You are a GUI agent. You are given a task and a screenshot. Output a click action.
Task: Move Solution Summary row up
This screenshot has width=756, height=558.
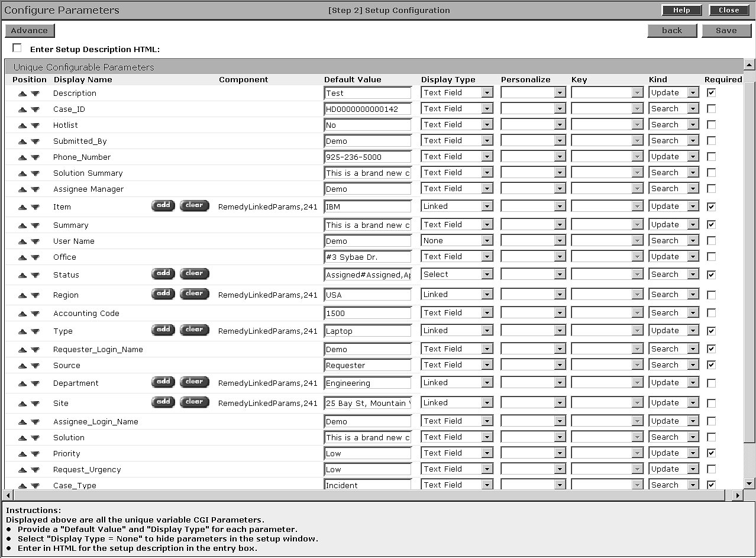tap(22, 173)
